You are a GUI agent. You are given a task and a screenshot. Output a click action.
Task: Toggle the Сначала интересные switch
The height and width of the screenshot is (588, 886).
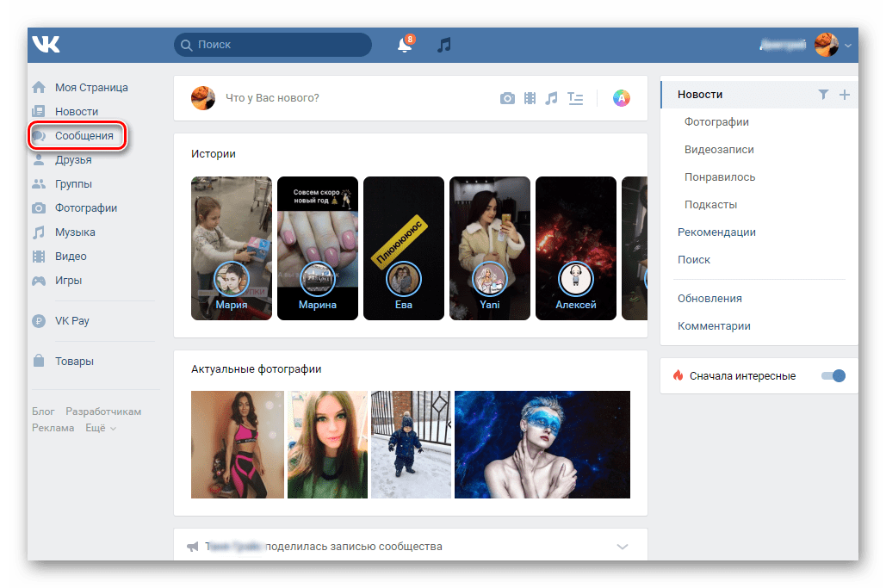pyautogui.click(x=833, y=375)
